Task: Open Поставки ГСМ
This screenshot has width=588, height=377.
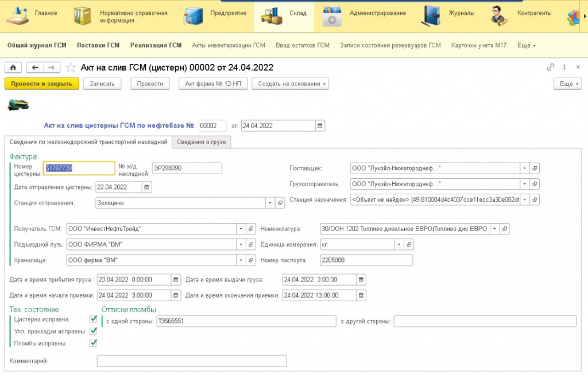Action: pyautogui.click(x=98, y=45)
